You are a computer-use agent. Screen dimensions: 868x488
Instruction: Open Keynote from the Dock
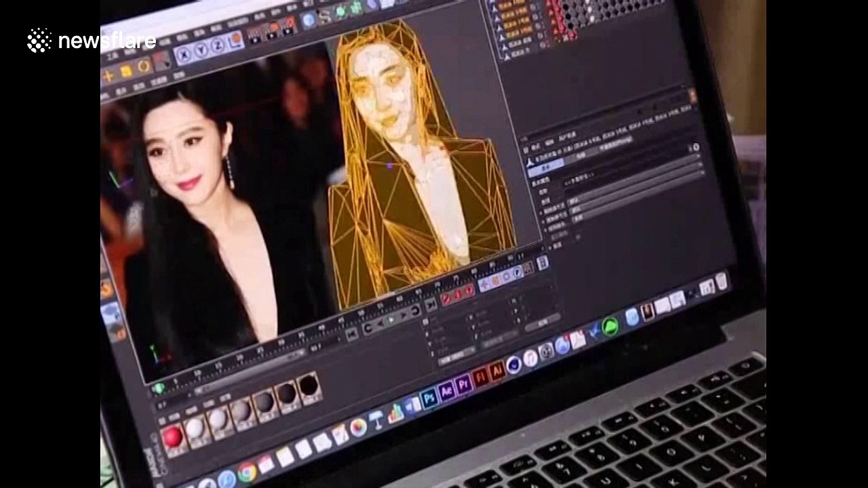[x=377, y=418]
